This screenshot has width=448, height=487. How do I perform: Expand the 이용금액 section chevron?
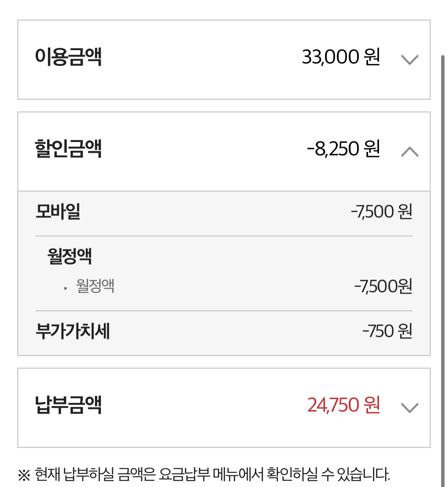tap(409, 60)
